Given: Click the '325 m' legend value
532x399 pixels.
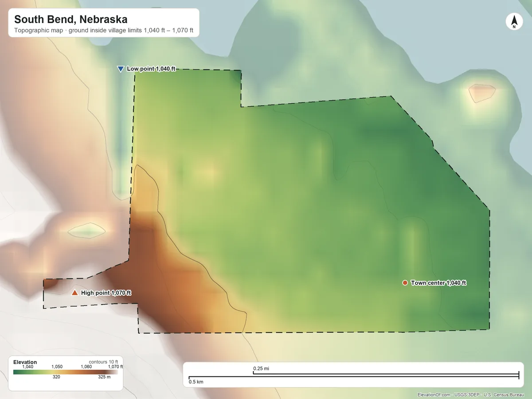Looking at the screenshot, I should [104, 377].
